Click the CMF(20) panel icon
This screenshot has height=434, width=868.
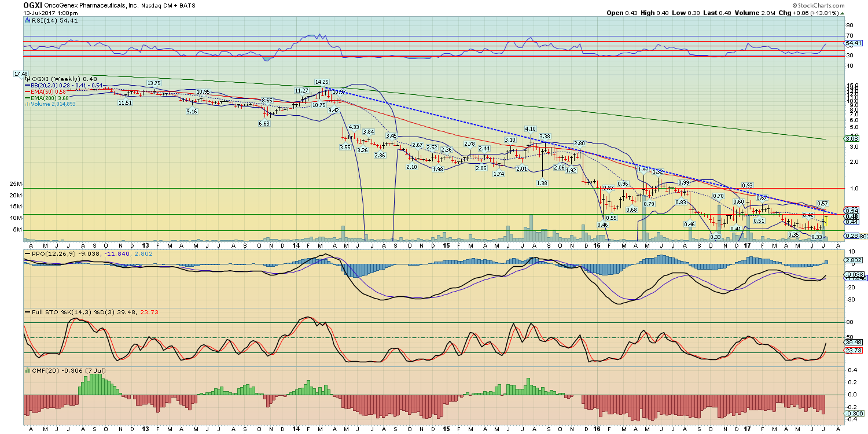pos(27,370)
